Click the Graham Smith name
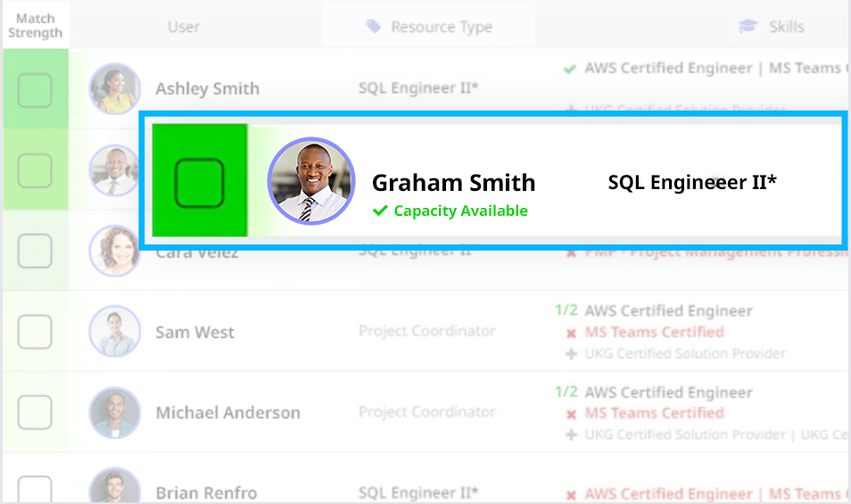Image resolution: width=851 pixels, height=504 pixels. (x=453, y=183)
